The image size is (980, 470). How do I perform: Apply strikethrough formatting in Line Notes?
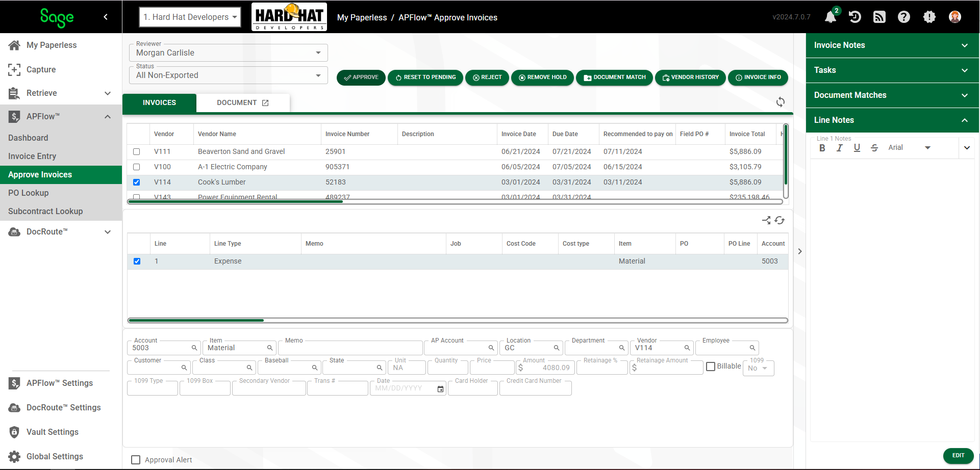pos(874,148)
